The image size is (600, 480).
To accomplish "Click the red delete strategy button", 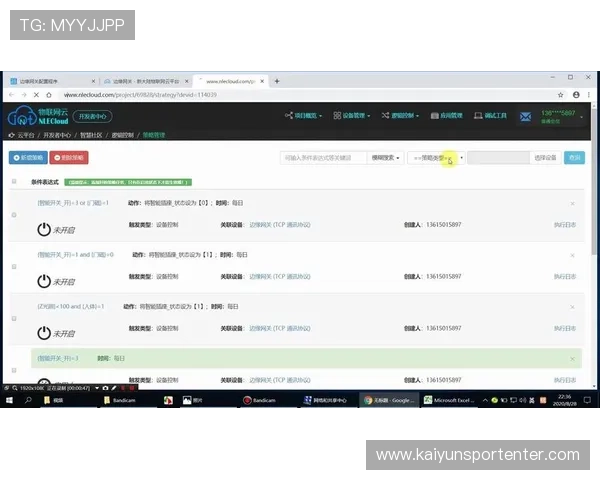I will [69, 157].
